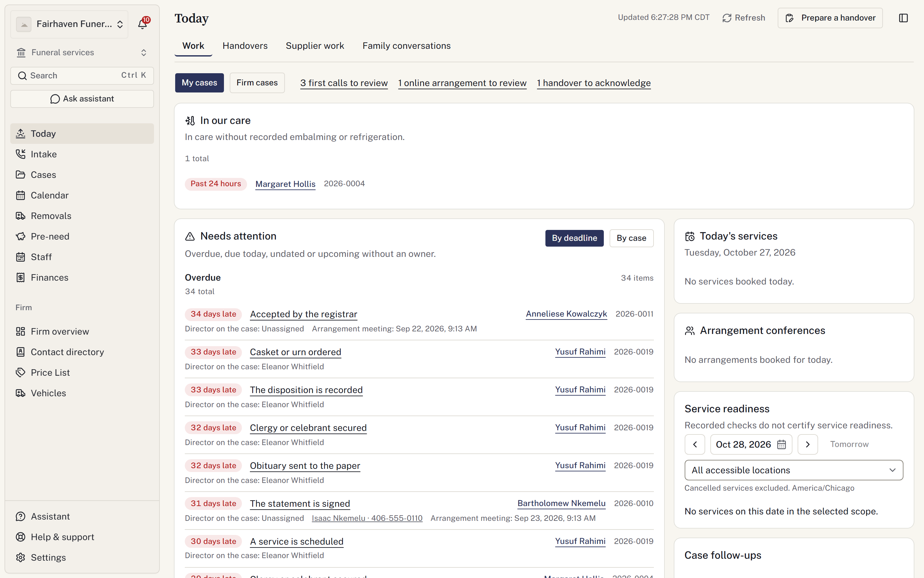This screenshot has width=924, height=578.
Task: Open Firm overview
Action: pos(82,331)
